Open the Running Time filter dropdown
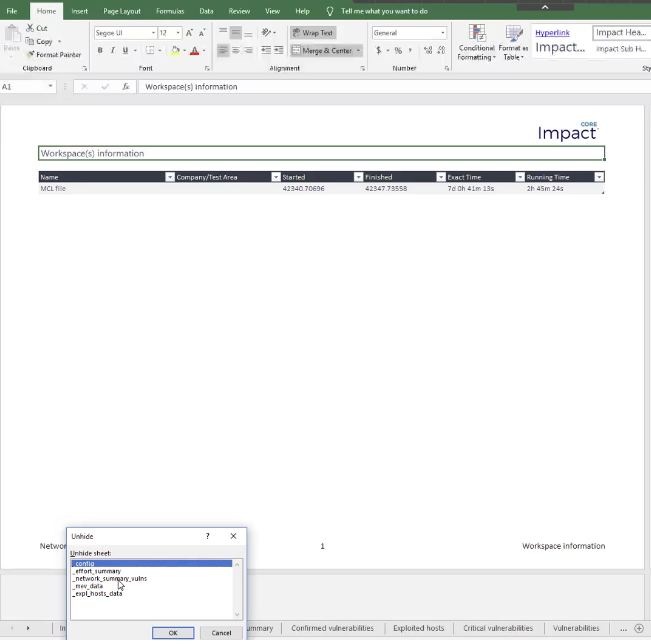The width and height of the screenshot is (651, 644). point(599,177)
